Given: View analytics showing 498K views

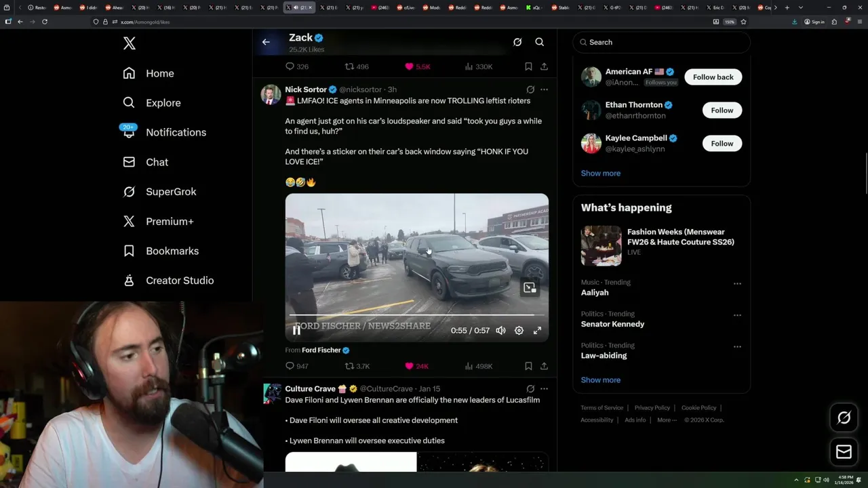Looking at the screenshot, I should coord(478,366).
